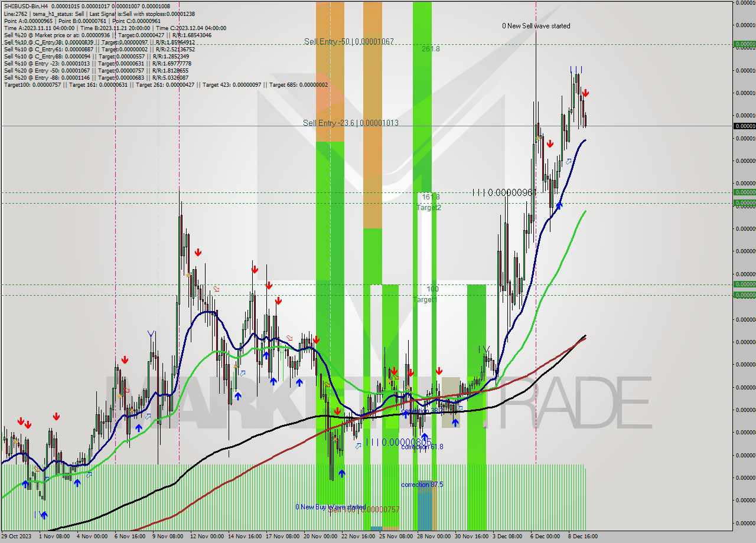The image size is (756, 543).
Task: Click the '3 Dec 08:00' time axis label
Action: [x=507, y=537]
